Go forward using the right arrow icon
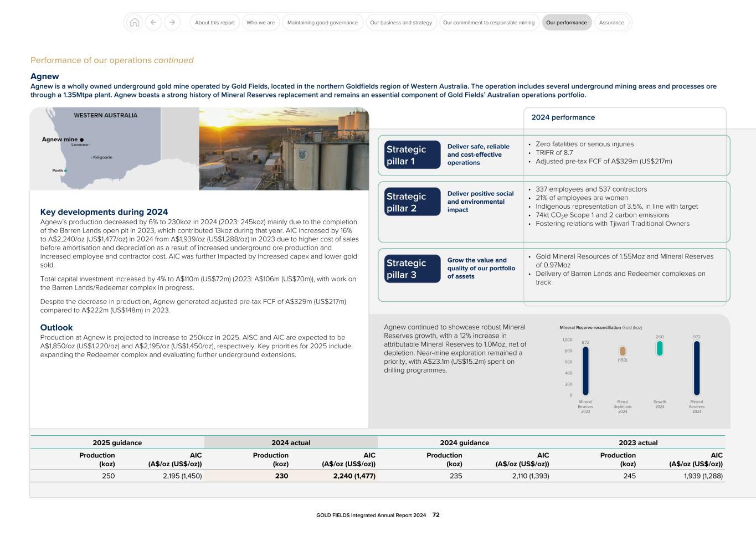The height and width of the screenshot is (536, 756). click(173, 22)
